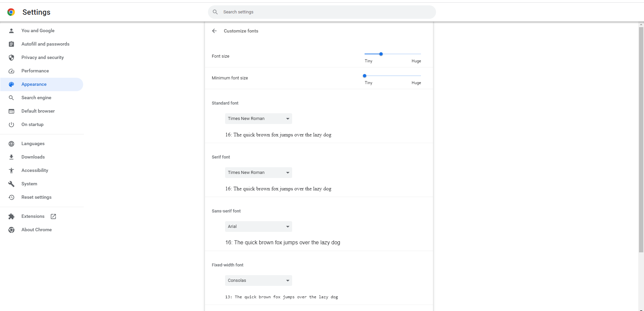Screen dimensions: 644x311
Task: Click the magnifier icon in the search bar
Action: tap(215, 12)
